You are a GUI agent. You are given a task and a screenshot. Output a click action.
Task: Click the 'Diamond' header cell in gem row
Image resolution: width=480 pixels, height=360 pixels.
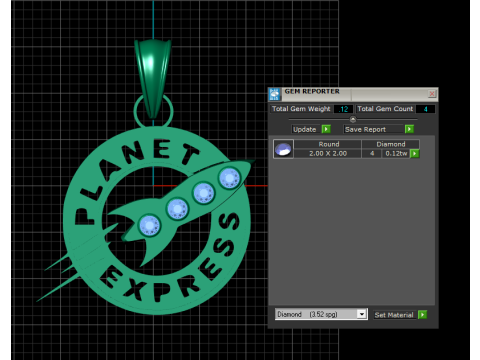click(x=391, y=144)
